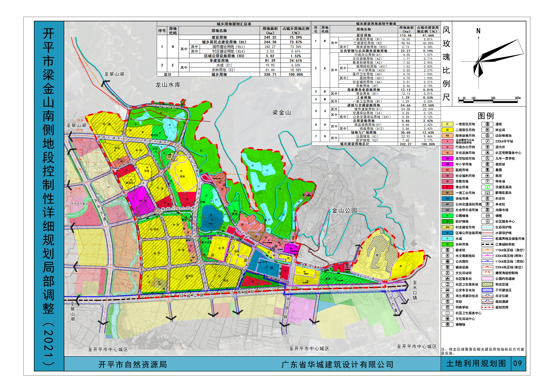Click 开平市自然资源局 in the footer
The height and width of the screenshot is (392, 554).
[x=133, y=364]
